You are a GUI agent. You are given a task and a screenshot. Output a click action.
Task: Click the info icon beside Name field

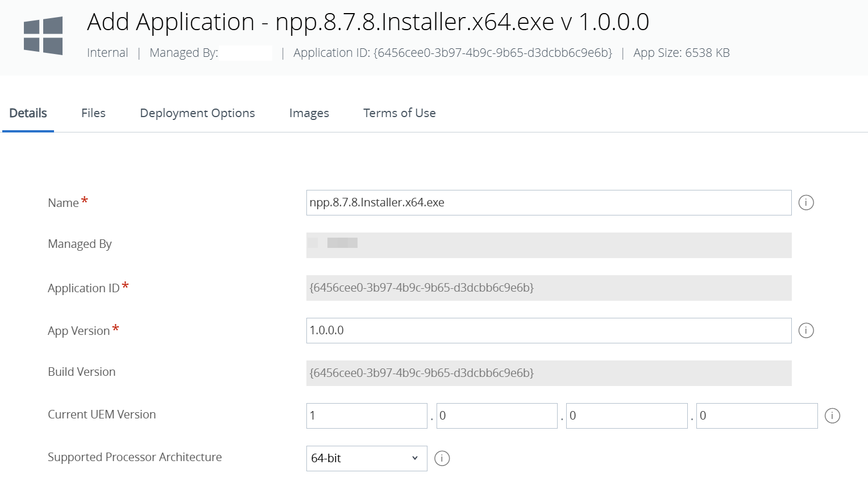(806, 202)
